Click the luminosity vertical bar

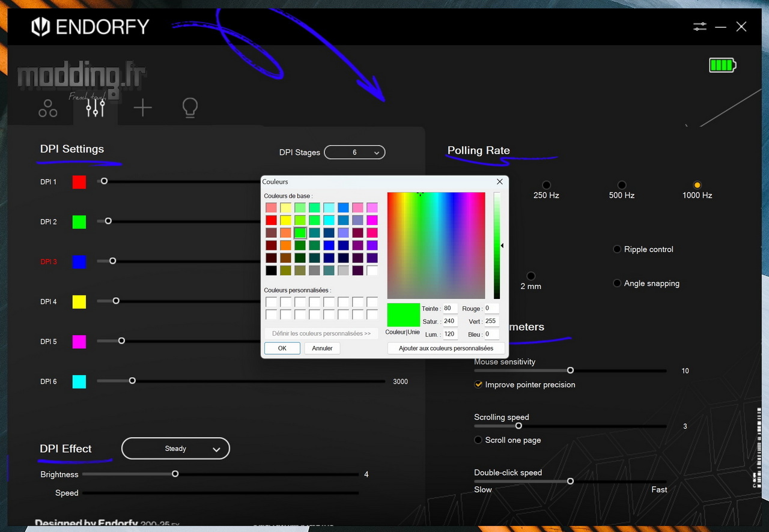(x=497, y=246)
